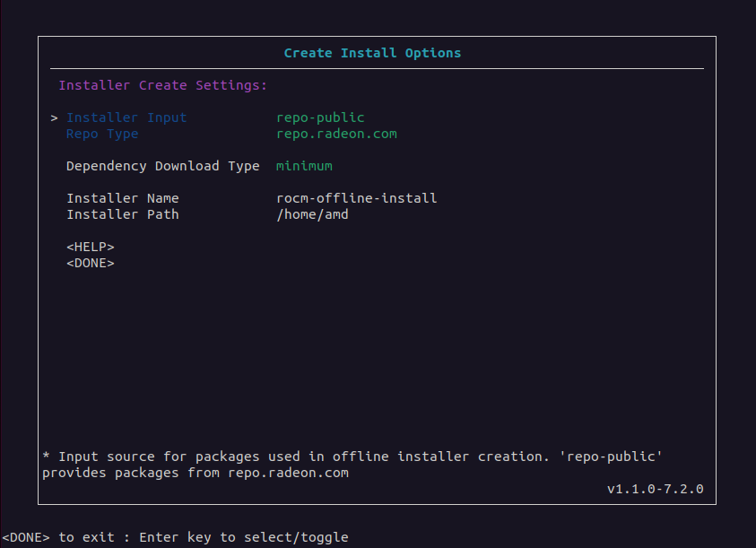Open the <HELP> entry

pyautogui.click(x=91, y=247)
